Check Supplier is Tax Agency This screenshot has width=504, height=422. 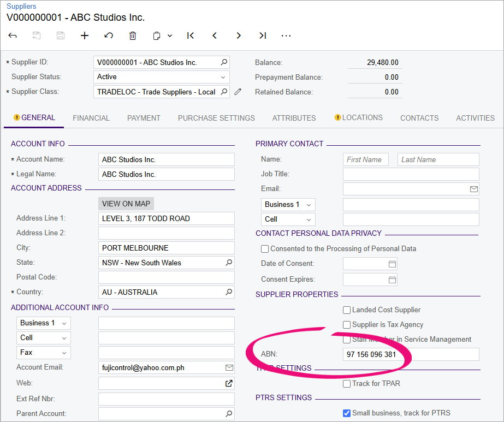click(347, 325)
